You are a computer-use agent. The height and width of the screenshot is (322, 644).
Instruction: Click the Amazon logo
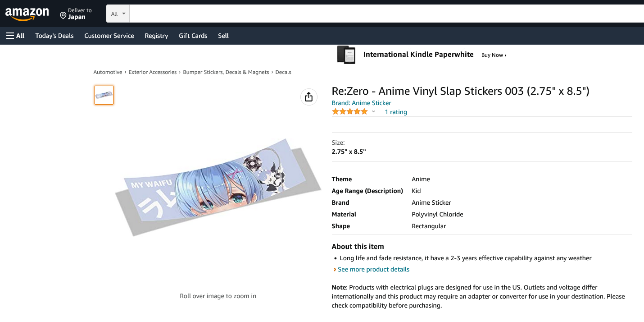[x=27, y=14]
